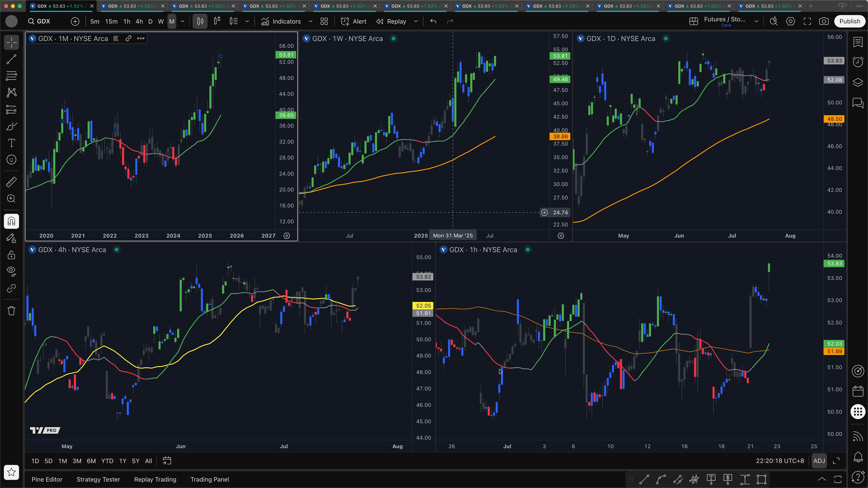
Task: Select the trend line drawing tool
Action: [12, 60]
